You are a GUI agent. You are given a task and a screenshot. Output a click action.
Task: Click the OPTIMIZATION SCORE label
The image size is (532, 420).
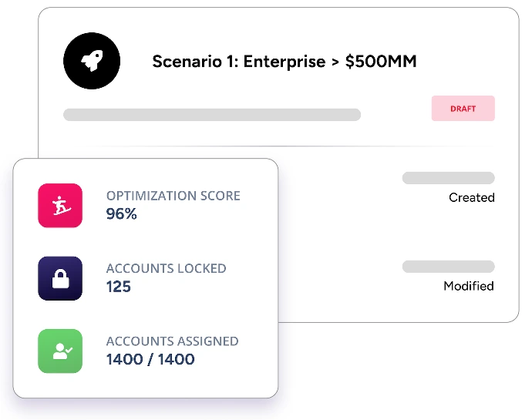(x=173, y=196)
